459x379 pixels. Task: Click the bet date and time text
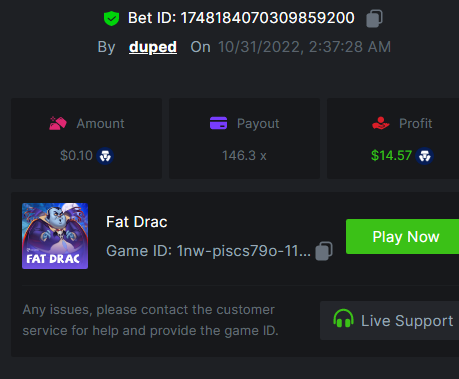(304, 47)
